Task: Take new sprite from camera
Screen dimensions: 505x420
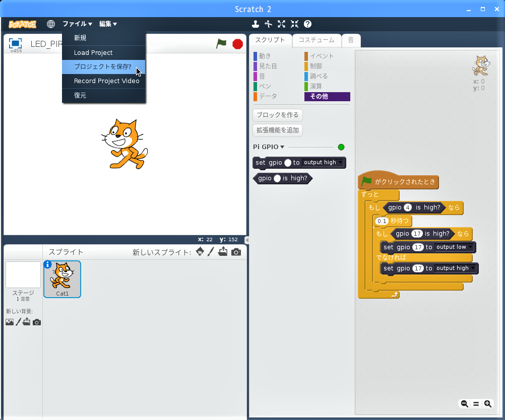Action: click(x=236, y=252)
